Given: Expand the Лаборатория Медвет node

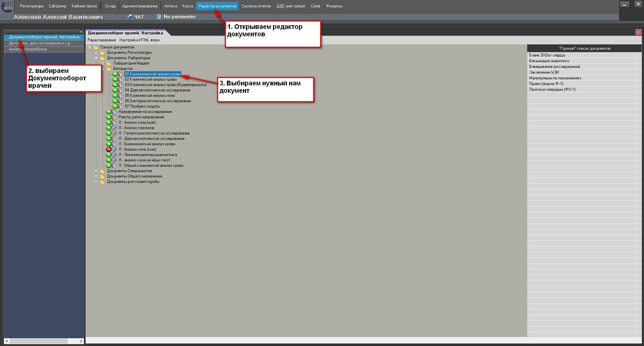Looking at the screenshot, I should (x=103, y=63).
